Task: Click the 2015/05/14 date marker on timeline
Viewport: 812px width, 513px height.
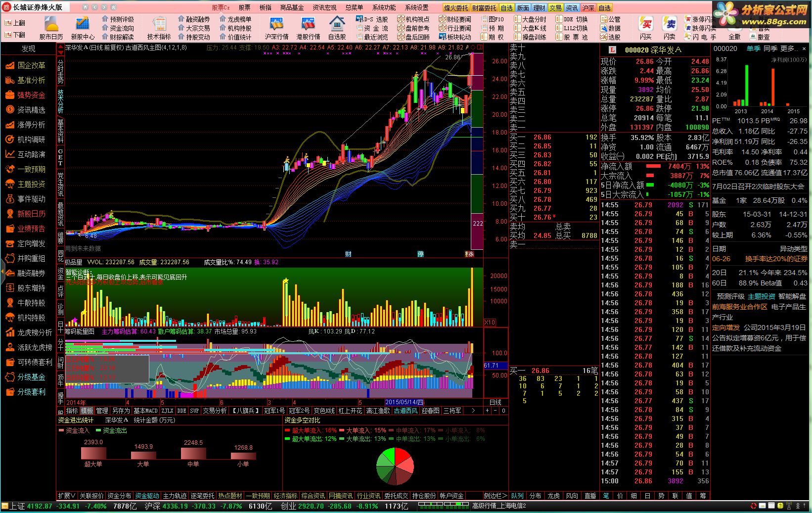Action: pyautogui.click(x=404, y=402)
